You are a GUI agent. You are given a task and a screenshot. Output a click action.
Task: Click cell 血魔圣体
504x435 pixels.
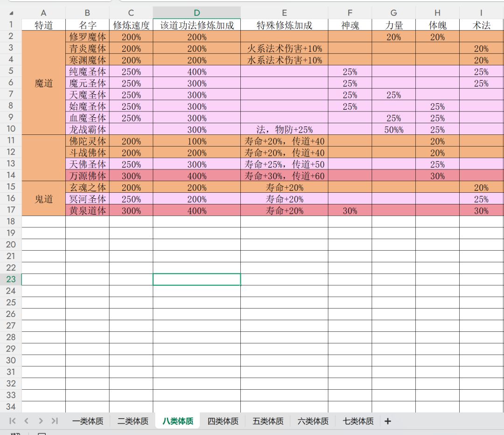pyautogui.click(x=87, y=118)
